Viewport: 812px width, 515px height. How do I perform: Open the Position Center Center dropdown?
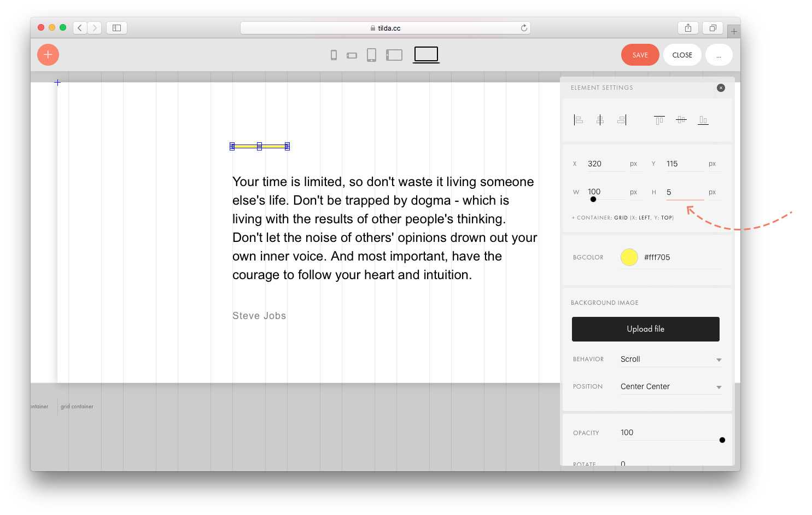(670, 387)
